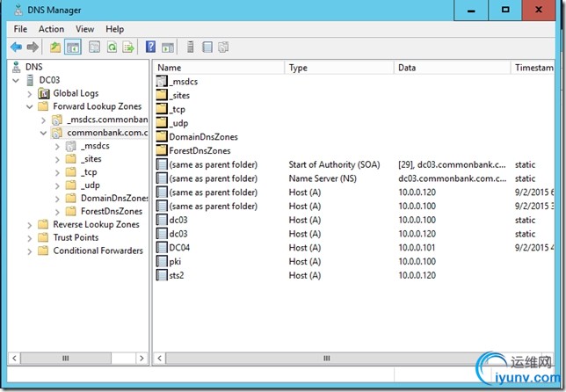Click left arrow of records pane scrollbar
The image size is (566, 392).
[160, 358]
